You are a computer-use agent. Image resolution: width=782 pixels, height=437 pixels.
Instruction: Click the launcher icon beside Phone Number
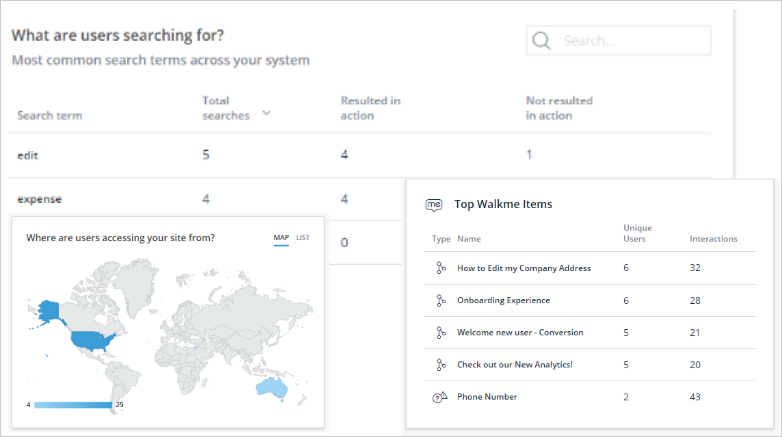click(440, 397)
